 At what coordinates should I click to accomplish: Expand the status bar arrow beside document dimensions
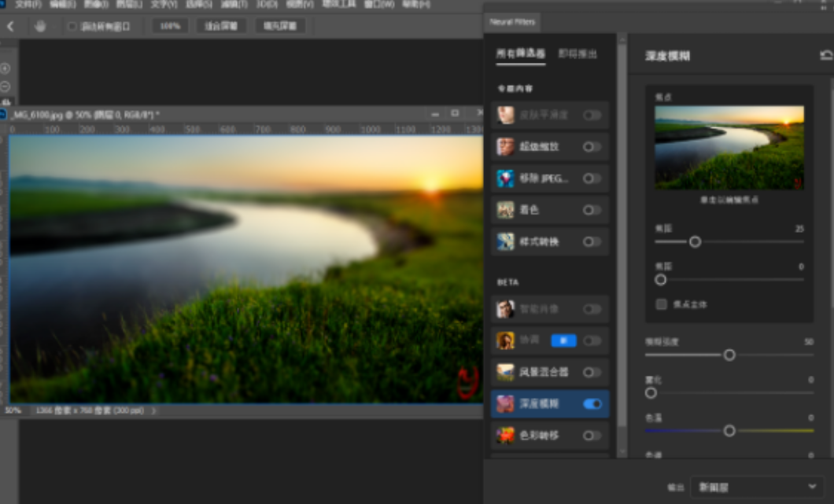tap(153, 410)
